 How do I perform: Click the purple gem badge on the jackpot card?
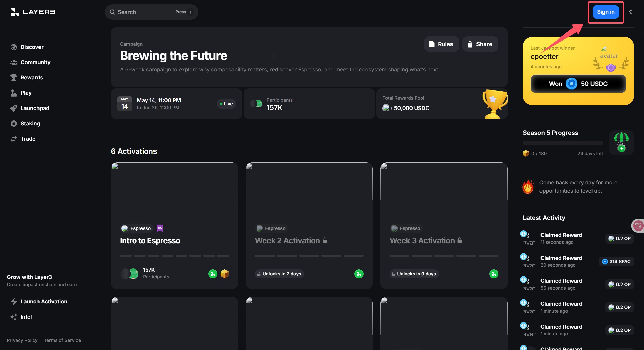(x=611, y=68)
